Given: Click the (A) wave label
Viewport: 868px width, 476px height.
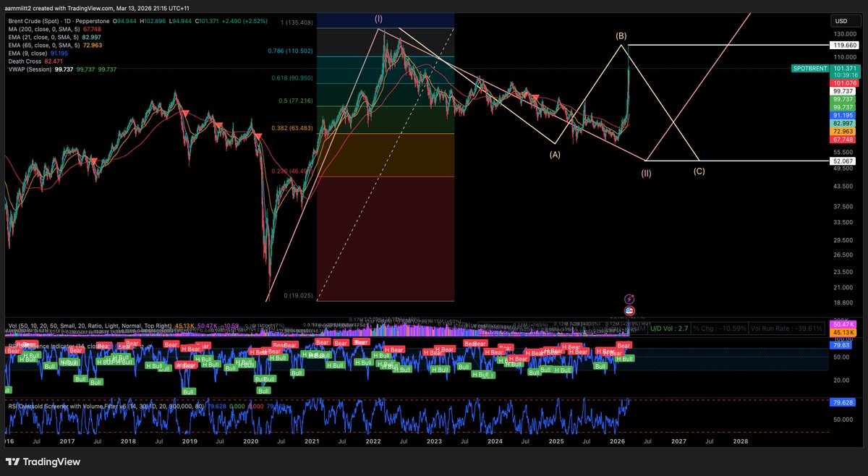Looking at the screenshot, I should tap(555, 154).
